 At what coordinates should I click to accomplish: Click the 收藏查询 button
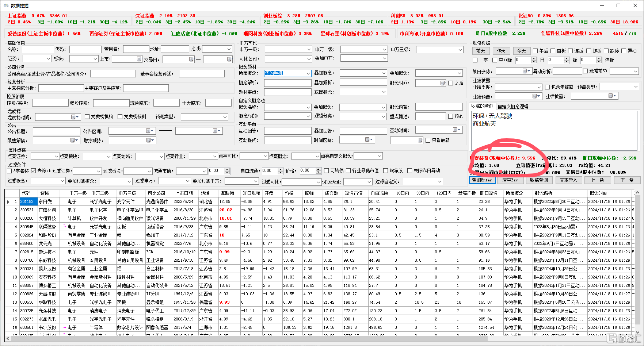click(539, 180)
